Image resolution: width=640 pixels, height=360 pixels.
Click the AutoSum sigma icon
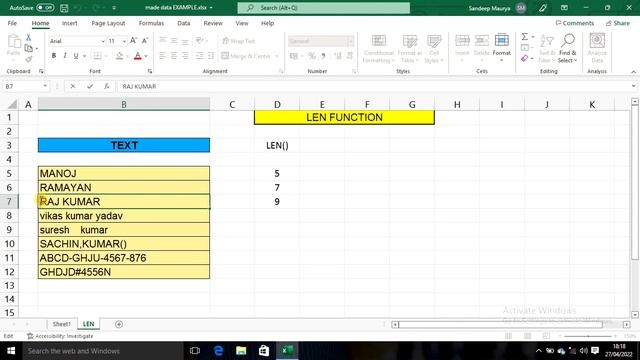point(524,37)
